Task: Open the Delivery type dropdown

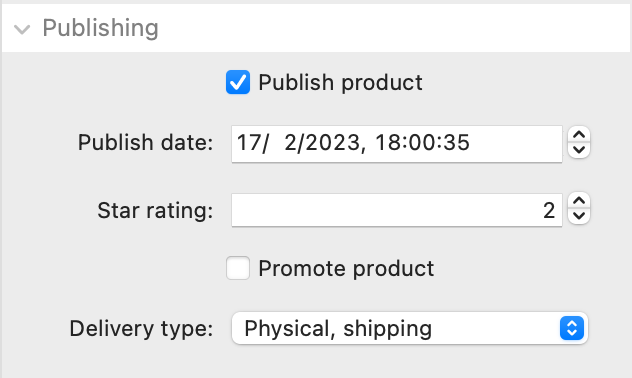Action: click(x=410, y=328)
